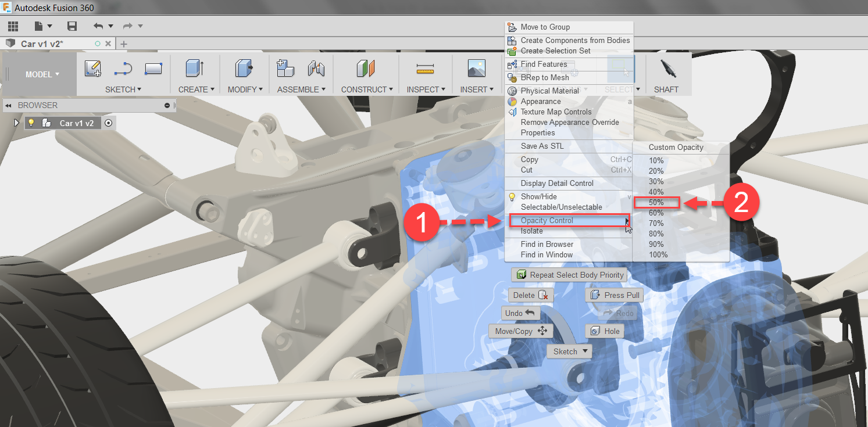
Task: Click Repeat Select Body Priority button
Action: [x=569, y=274]
